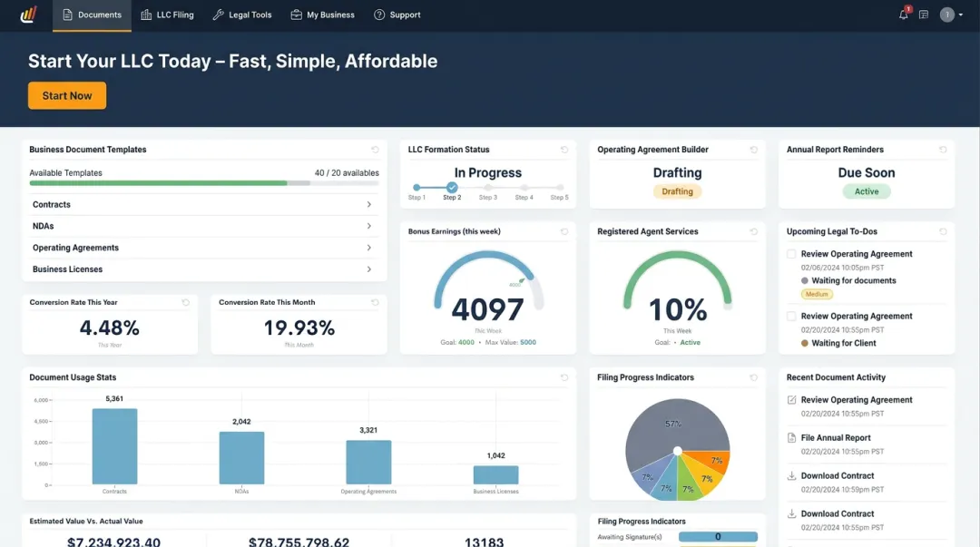Refresh Bonus Earnings widget
This screenshot has width=980, height=547.
564,231
